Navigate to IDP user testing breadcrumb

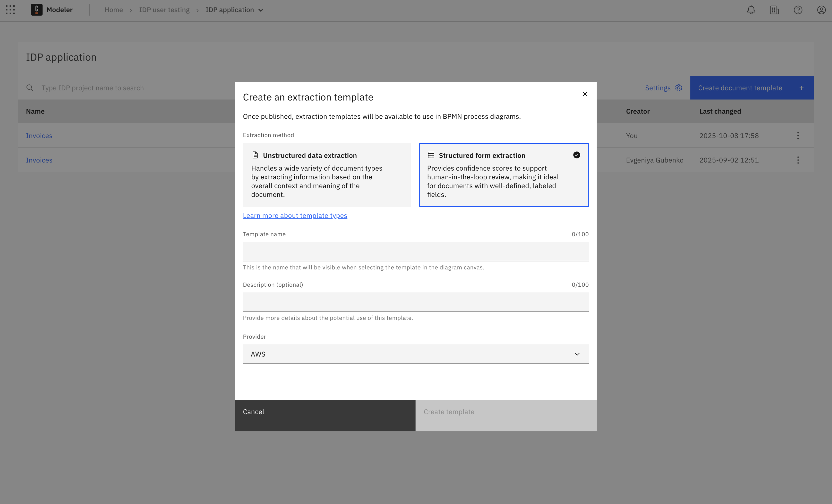pyautogui.click(x=164, y=10)
